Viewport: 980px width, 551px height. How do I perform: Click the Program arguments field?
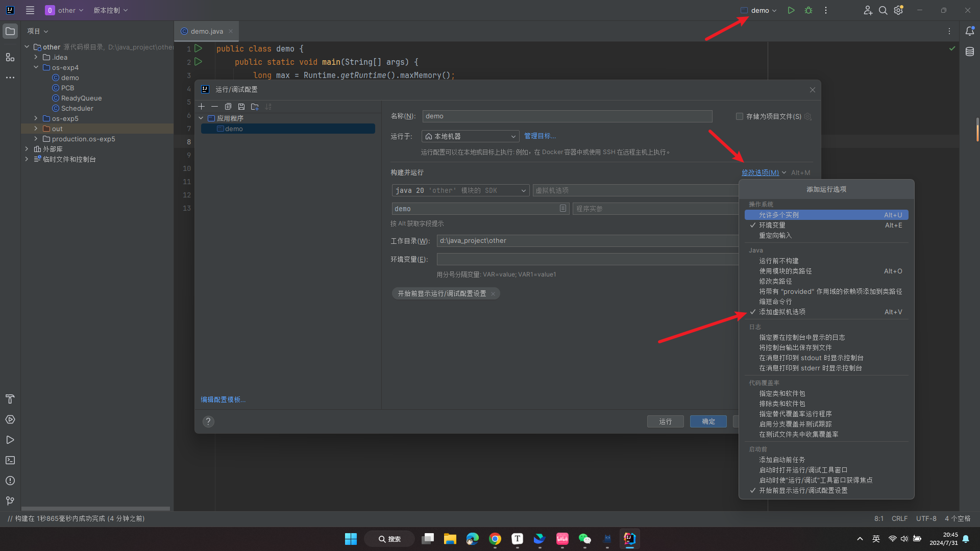(x=655, y=209)
